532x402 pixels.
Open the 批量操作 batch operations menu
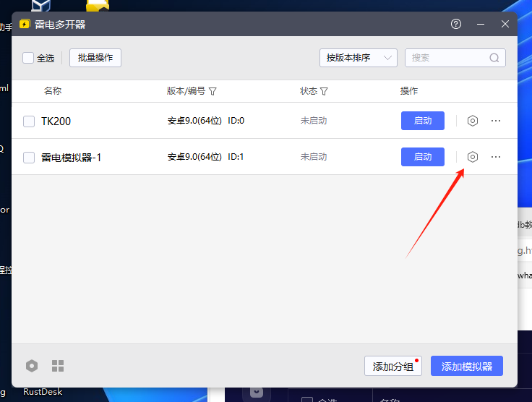click(95, 58)
